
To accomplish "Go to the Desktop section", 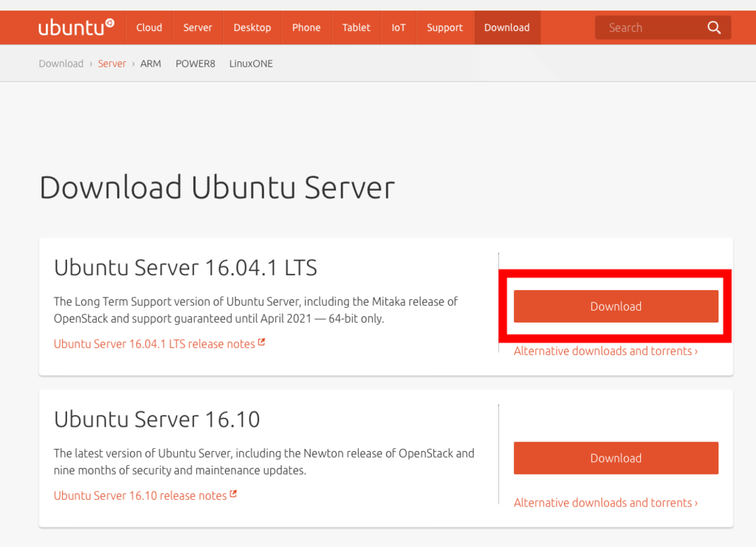I will click(252, 27).
